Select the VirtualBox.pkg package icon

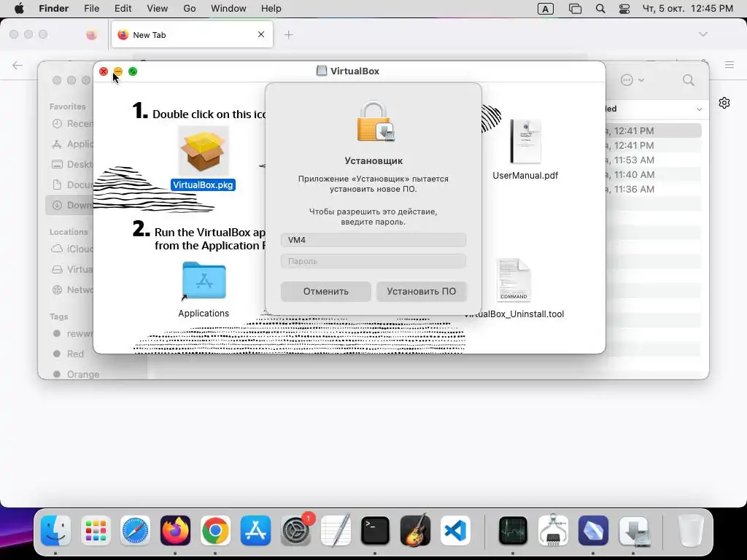(204, 152)
